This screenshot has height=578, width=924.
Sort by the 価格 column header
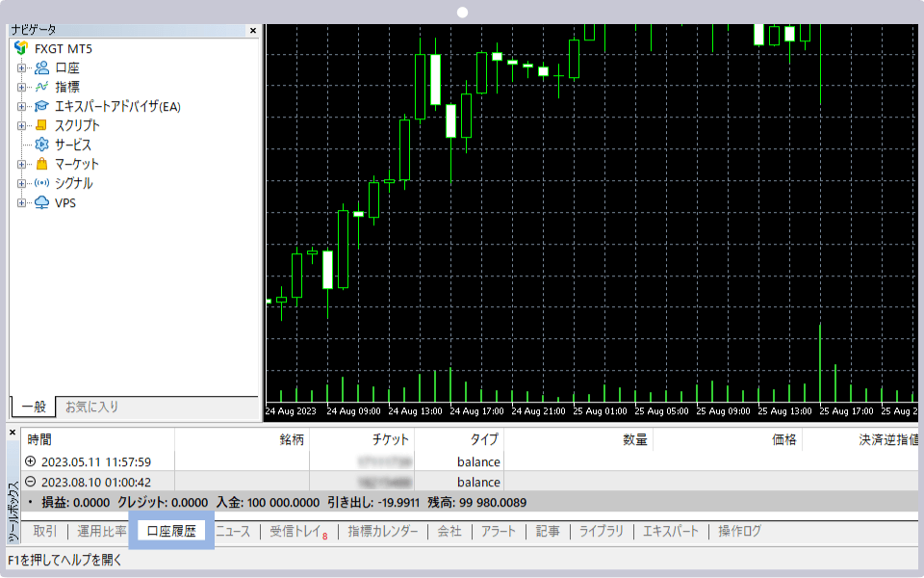tap(728, 439)
